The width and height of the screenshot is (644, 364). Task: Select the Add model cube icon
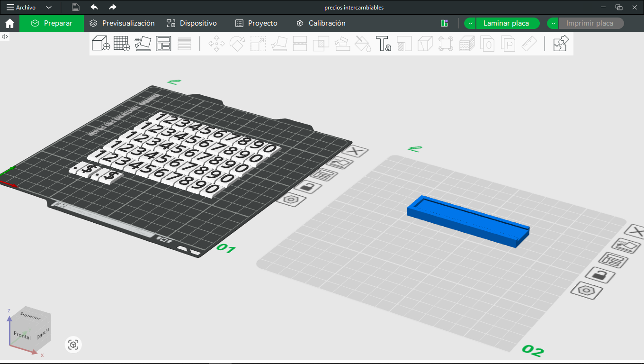tap(101, 43)
